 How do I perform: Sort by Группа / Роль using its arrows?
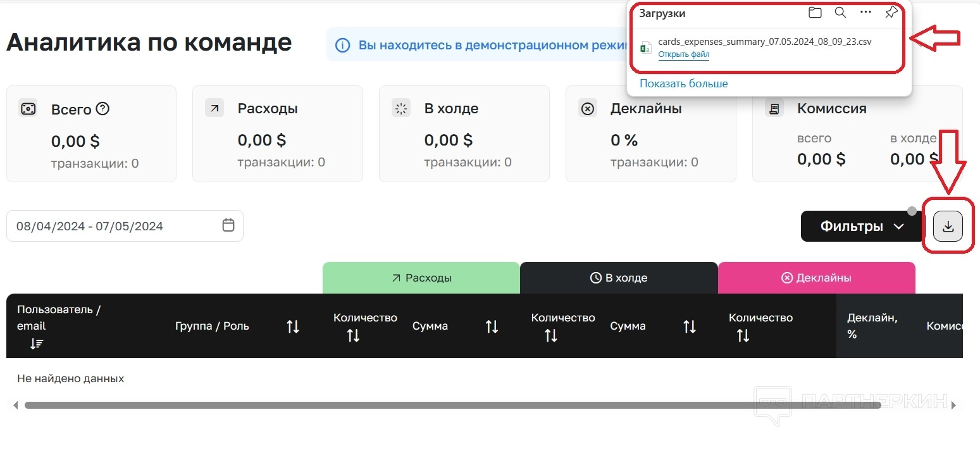pos(293,326)
